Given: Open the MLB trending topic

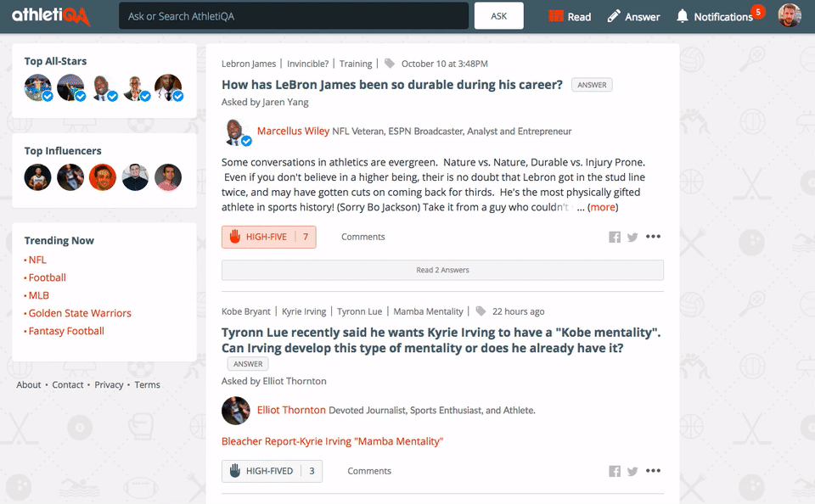Looking at the screenshot, I should 38,295.
